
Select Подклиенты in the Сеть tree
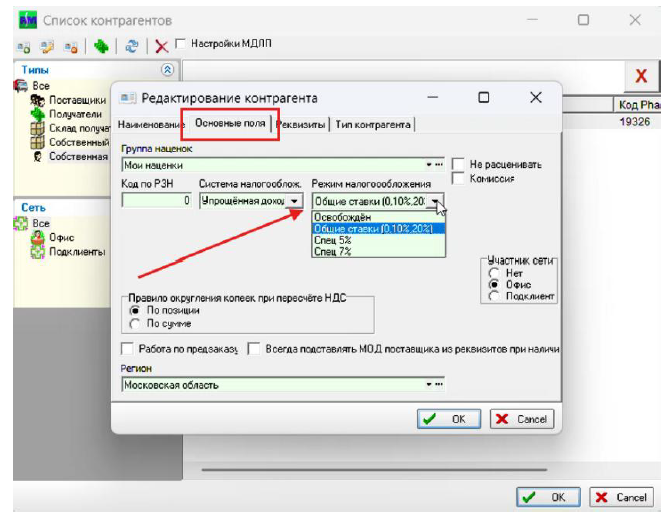pyautogui.click(x=76, y=251)
